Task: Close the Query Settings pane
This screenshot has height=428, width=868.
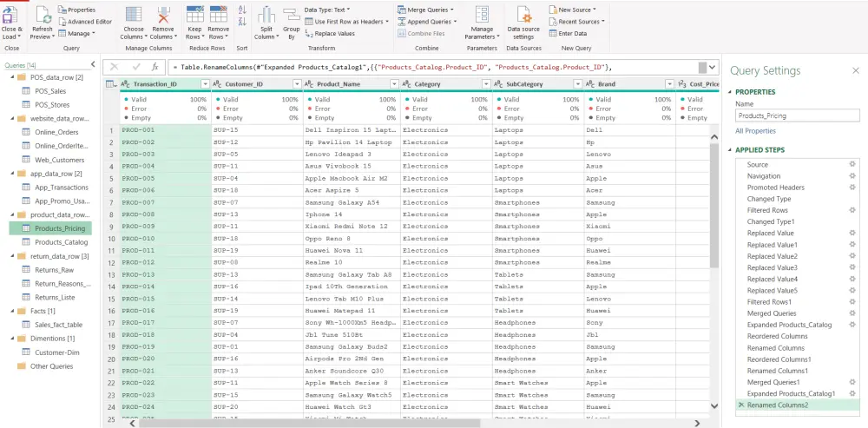Action: click(x=855, y=71)
